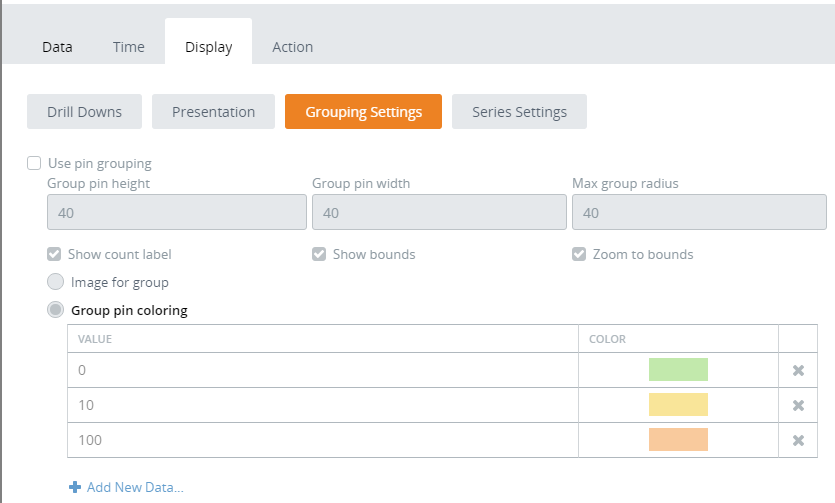Screen dimensions: 835x503
Task: Click the Presentation button
Action: click(213, 112)
